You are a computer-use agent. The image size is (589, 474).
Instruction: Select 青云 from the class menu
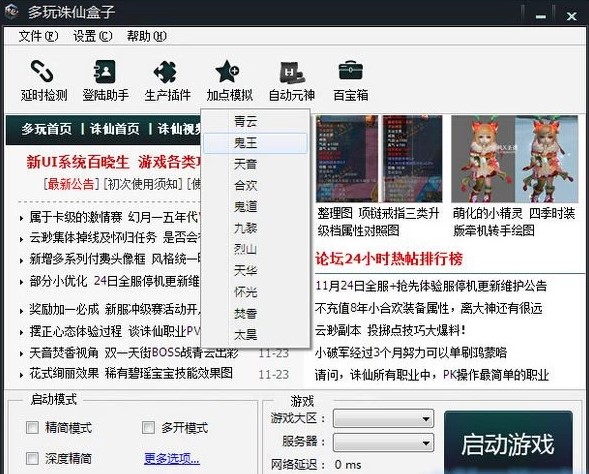pos(255,122)
